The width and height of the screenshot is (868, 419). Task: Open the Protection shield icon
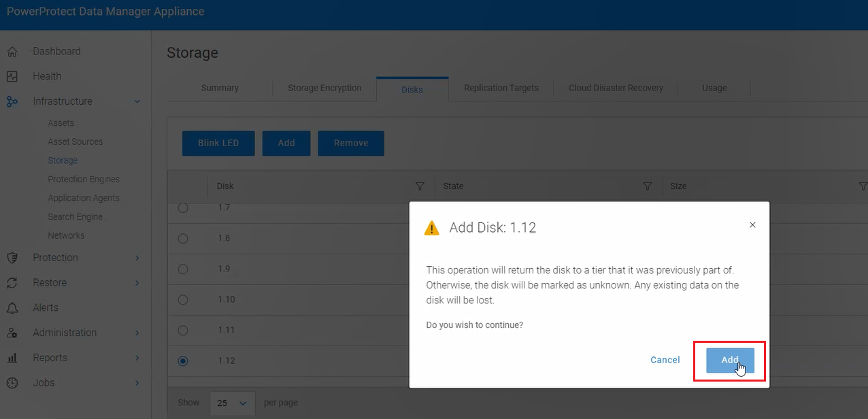click(14, 258)
